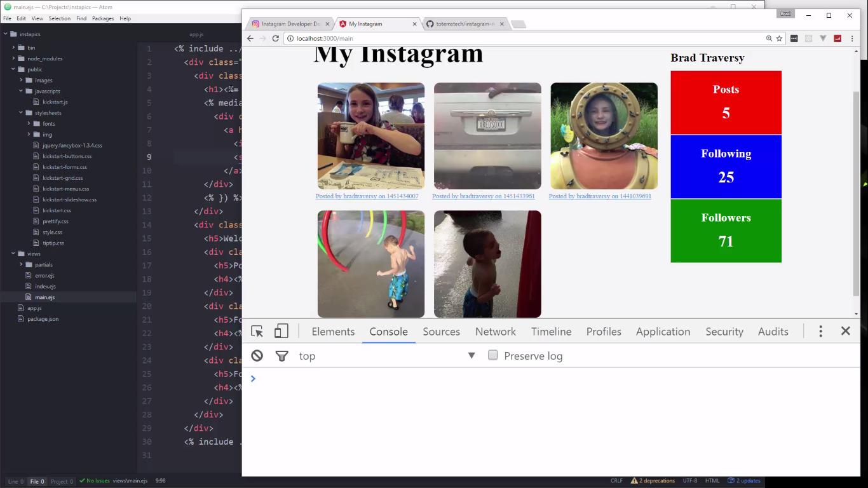The width and height of the screenshot is (868, 488).
Task: Switch to DevTools Network tab
Action: tap(496, 331)
